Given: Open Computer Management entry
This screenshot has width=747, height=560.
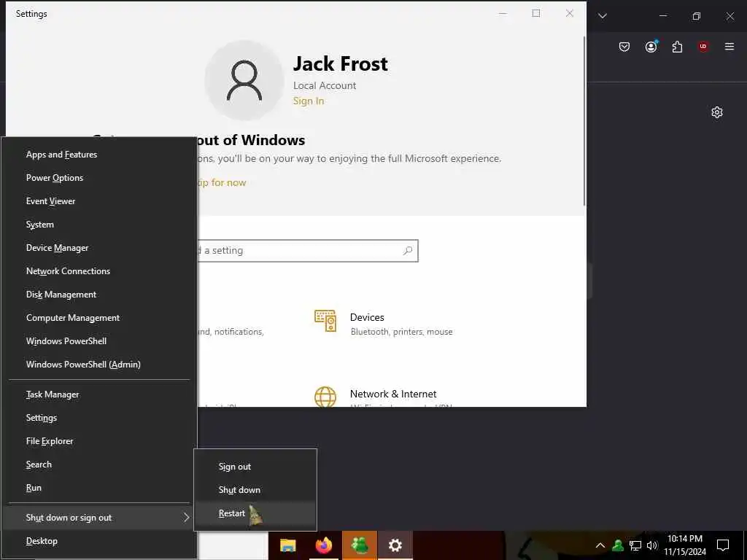Looking at the screenshot, I should click(x=99, y=318).
